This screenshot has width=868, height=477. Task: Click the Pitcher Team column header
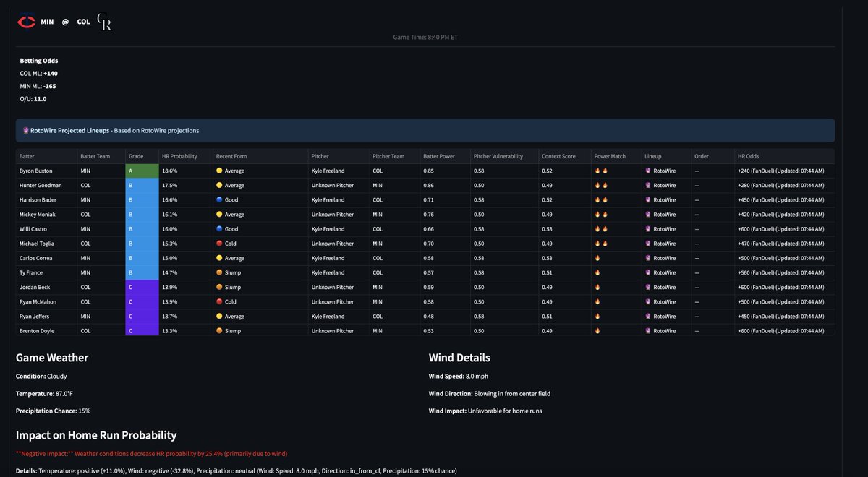tap(393, 156)
